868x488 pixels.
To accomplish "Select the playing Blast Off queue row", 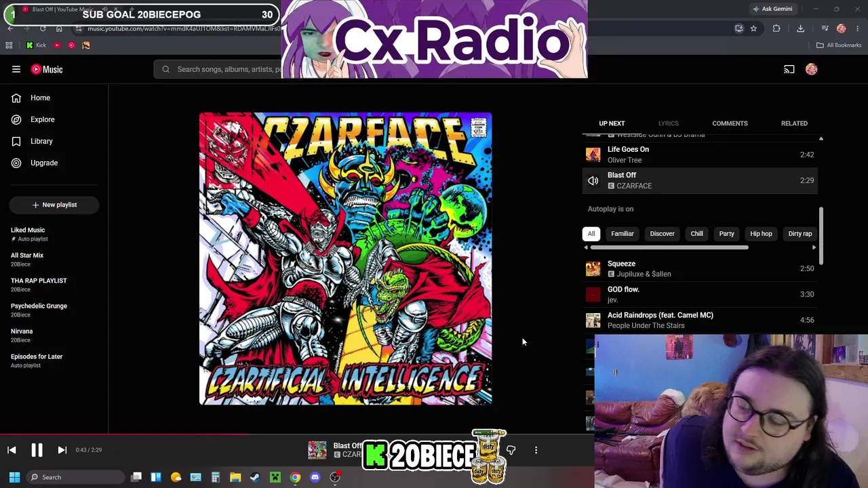I will click(700, 180).
